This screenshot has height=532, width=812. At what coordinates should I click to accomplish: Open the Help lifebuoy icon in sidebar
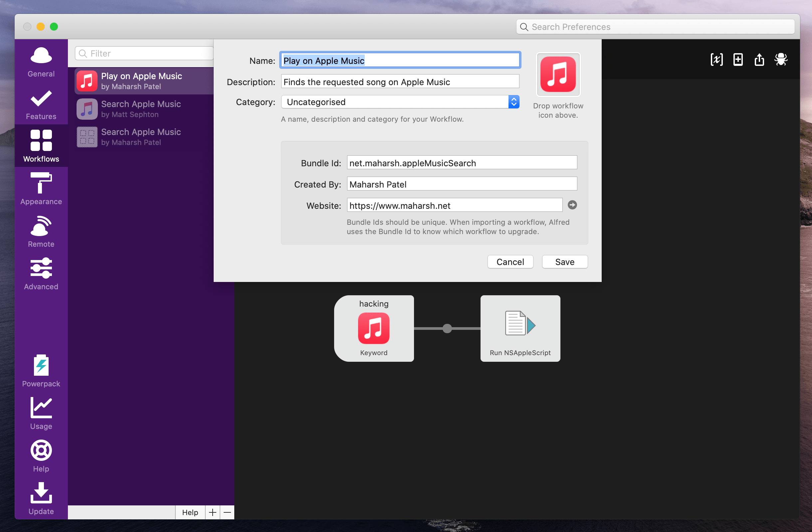click(x=41, y=450)
